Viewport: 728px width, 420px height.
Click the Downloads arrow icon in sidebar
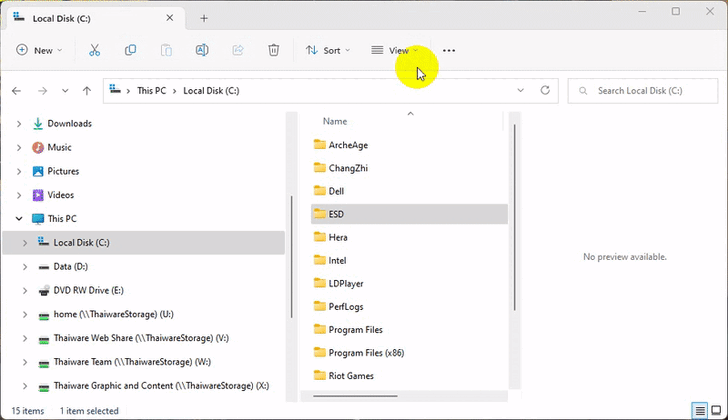click(38, 123)
